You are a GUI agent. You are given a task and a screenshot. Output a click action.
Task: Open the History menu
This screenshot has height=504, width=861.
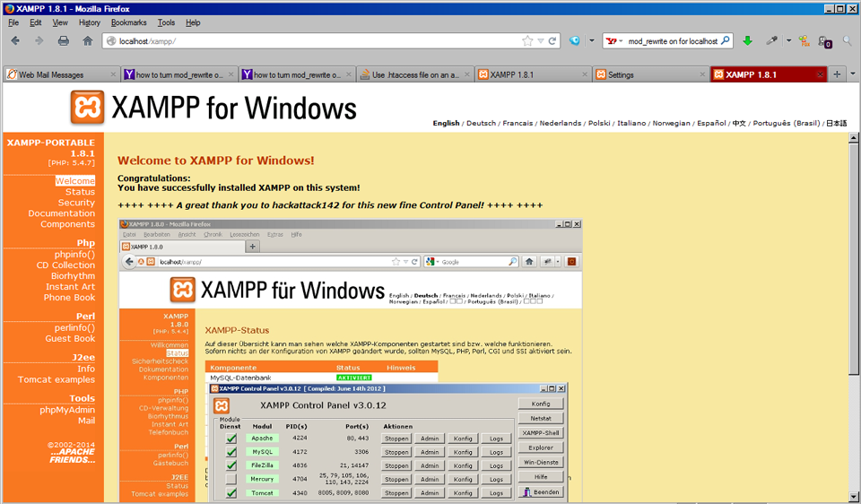tap(90, 22)
